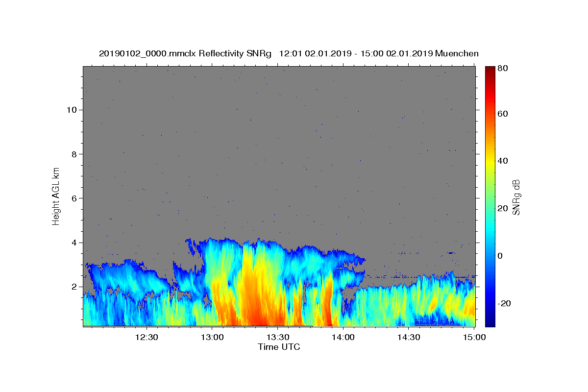Image resolution: width=588 pixels, height=392 pixels.
Task: Click the 'SNRg dB' colorbar label
Action: (516, 197)
